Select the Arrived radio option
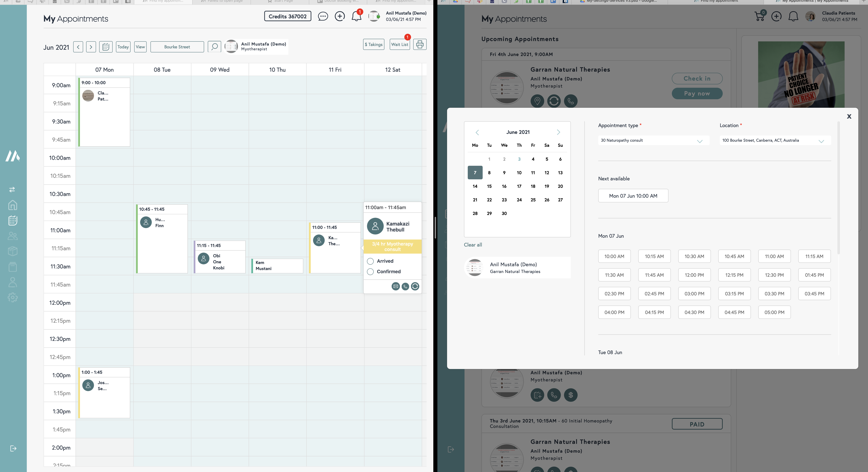Image resolution: width=868 pixels, height=472 pixels. point(370,261)
